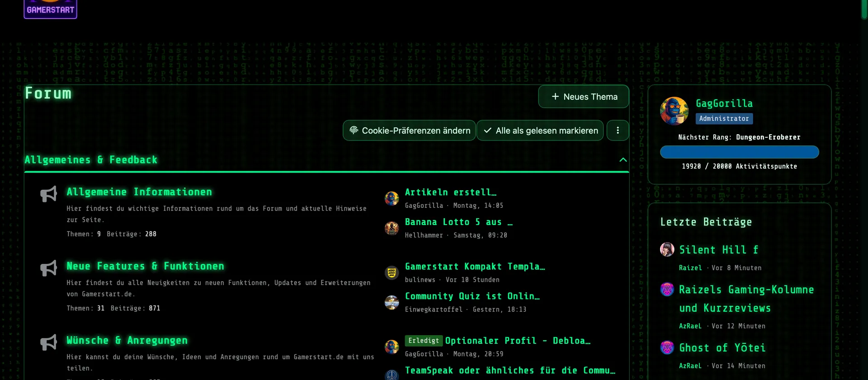The width and height of the screenshot is (868, 380).
Task: Click the megaphone icon beside Allgemeine Informationen
Action: 48,194
